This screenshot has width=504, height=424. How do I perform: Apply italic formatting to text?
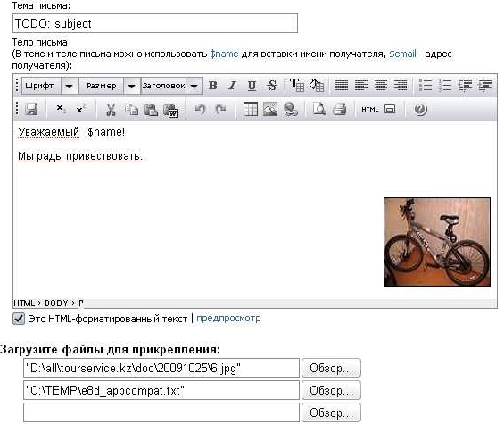(x=233, y=86)
